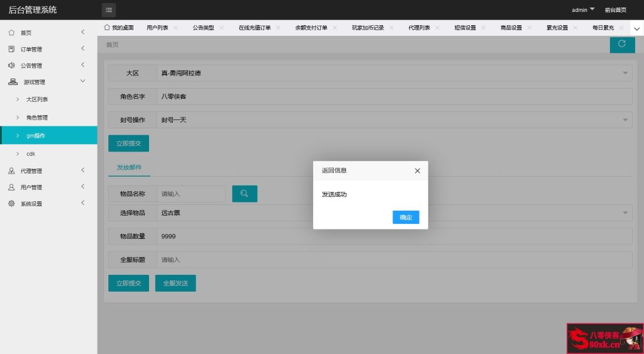This screenshot has width=644, height=354.
Task: Close the 累充设置 tab
Action: pyautogui.click(x=575, y=28)
